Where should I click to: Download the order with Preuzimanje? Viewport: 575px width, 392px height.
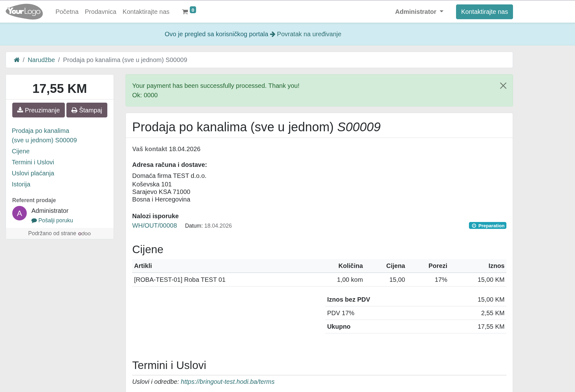[x=38, y=110]
